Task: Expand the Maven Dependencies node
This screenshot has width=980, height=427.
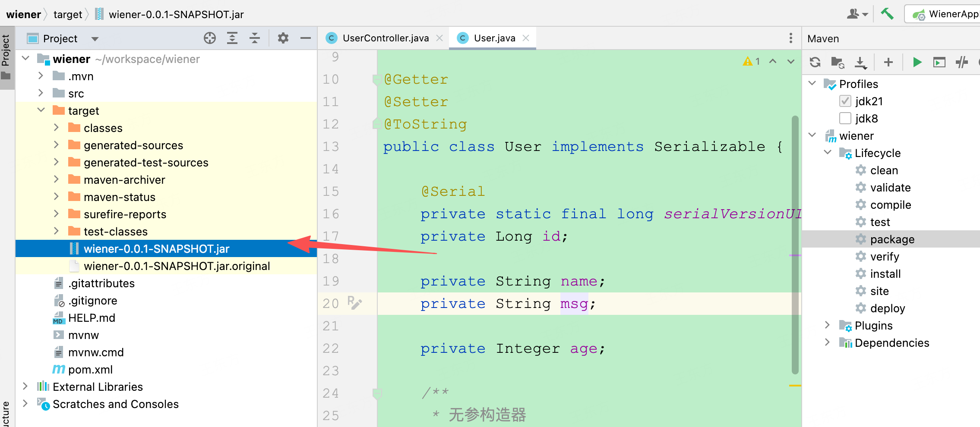Action: click(x=827, y=342)
